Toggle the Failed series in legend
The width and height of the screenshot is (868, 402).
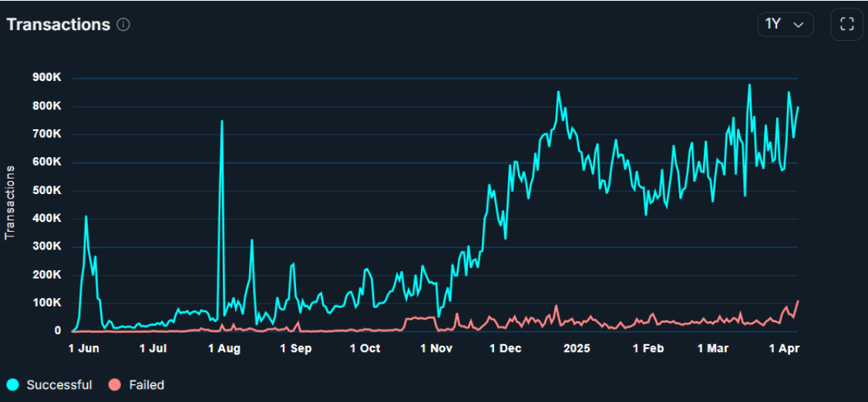[x=146, y=385]
